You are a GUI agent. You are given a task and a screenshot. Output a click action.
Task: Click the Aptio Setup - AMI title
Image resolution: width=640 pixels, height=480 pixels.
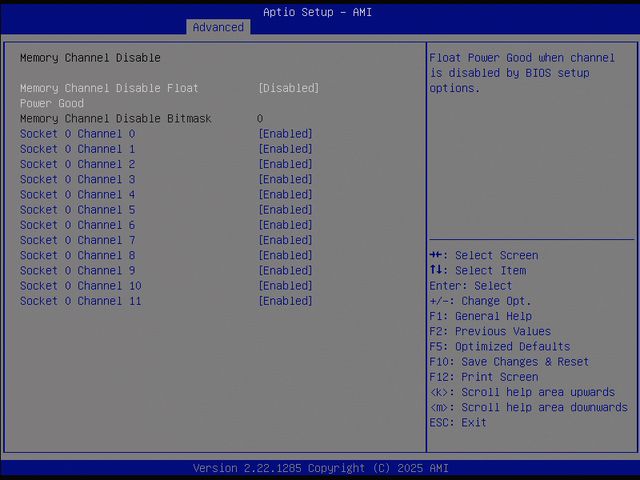click(x=318, y=12)
